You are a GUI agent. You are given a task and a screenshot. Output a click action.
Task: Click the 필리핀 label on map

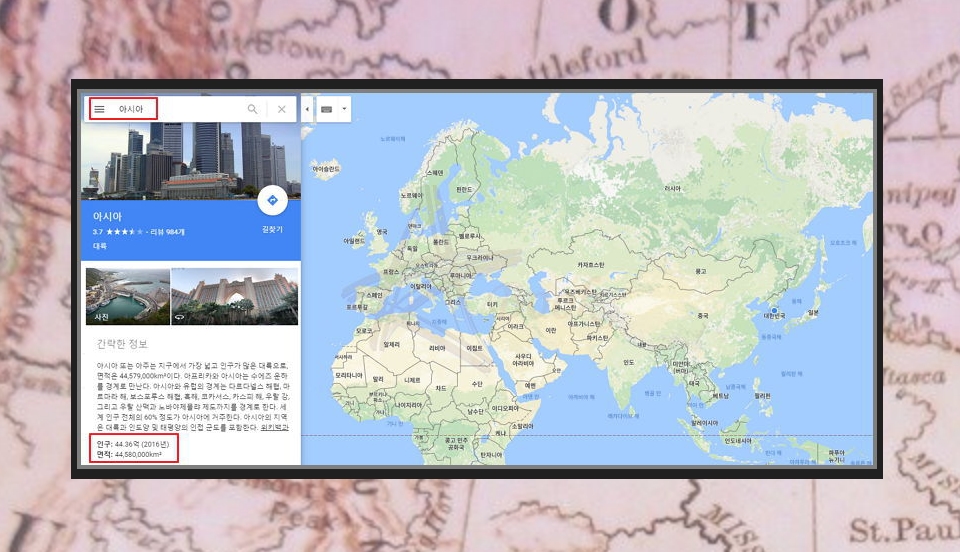tap(762, 396)
